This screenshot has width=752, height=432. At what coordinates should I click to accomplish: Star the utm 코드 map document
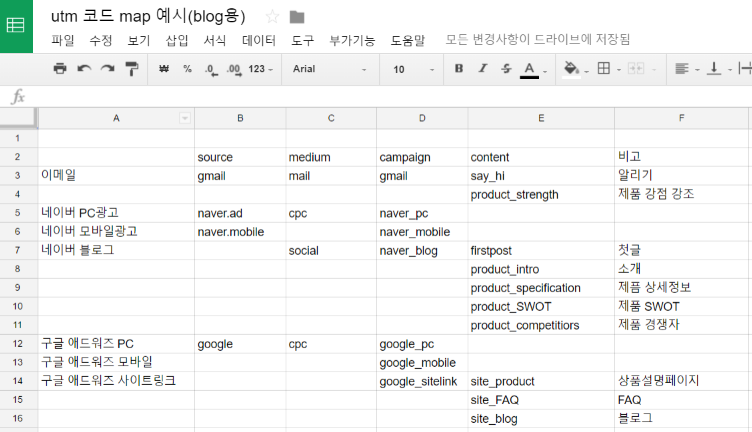(272, 17)
